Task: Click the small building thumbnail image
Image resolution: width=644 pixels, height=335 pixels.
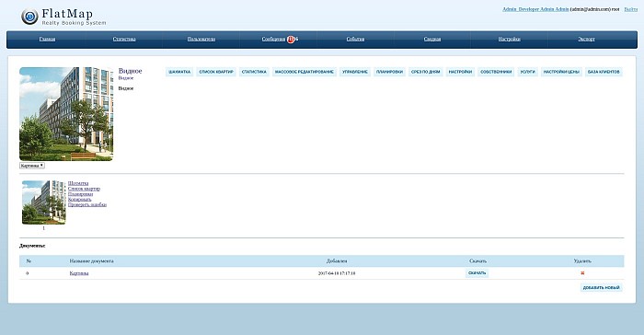Action: click(x=43, y=202)
